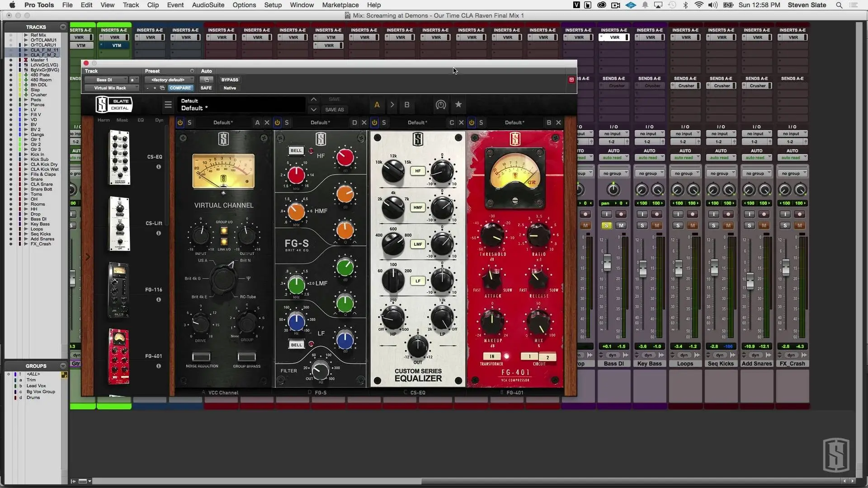Screen dimensions: 868x488
Task: Click the SAFE button
Action: (206, 88)
